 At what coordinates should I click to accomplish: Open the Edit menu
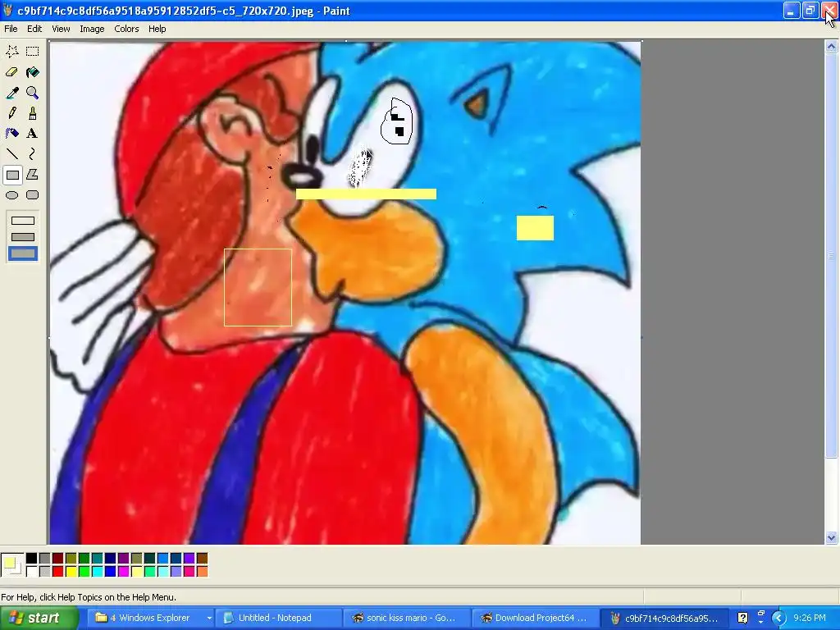tap(34, 29)
